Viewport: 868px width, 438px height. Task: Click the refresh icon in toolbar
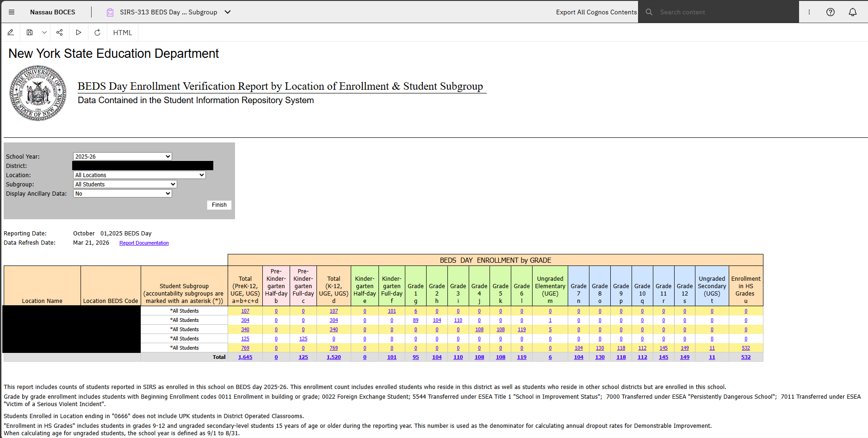97,32
